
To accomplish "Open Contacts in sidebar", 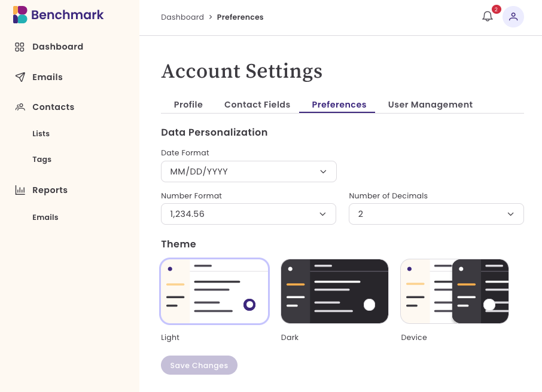I will 53,107.
